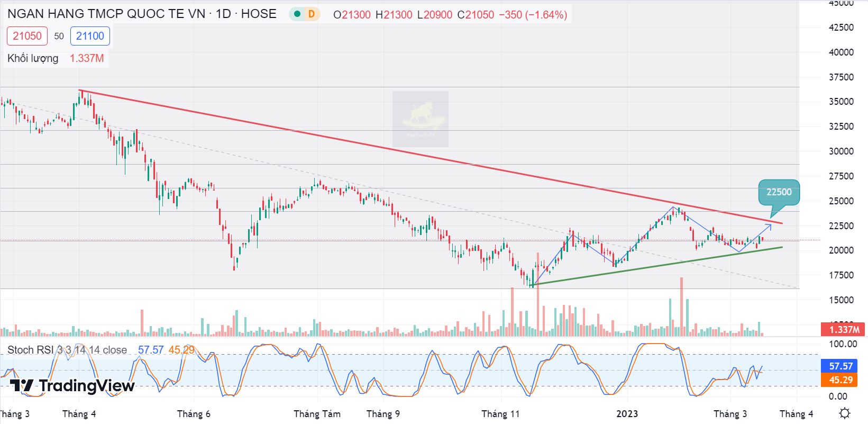The image size is (868, 424).
Task: Select the red descending trendline
Action: pyautogui.click(x=423, y=155)
